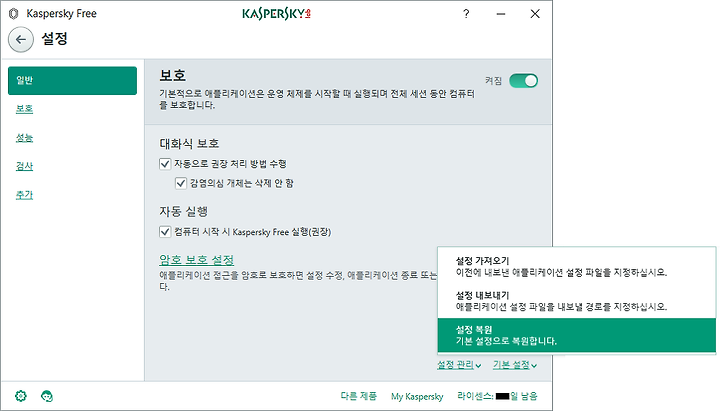The image size is (720, 411).
Task: Select the 일반 sidebar tab
Action: (73, 80)
